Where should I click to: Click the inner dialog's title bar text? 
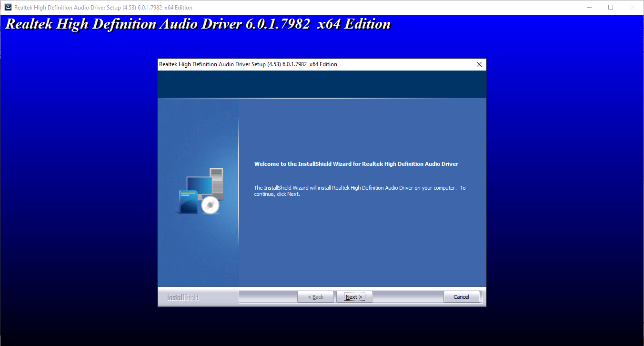pos(248,64)
